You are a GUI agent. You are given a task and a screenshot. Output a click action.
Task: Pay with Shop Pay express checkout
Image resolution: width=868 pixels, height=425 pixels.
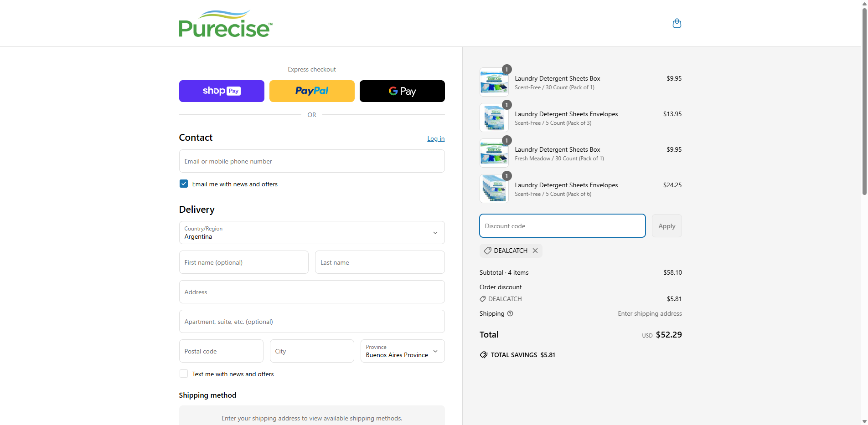222,91
